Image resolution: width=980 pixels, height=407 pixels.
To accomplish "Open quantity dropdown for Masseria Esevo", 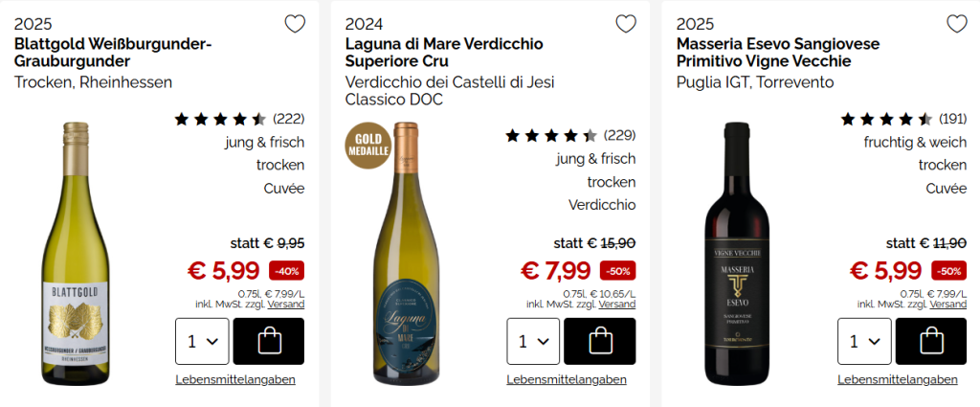I will click(x=863, y=341).
